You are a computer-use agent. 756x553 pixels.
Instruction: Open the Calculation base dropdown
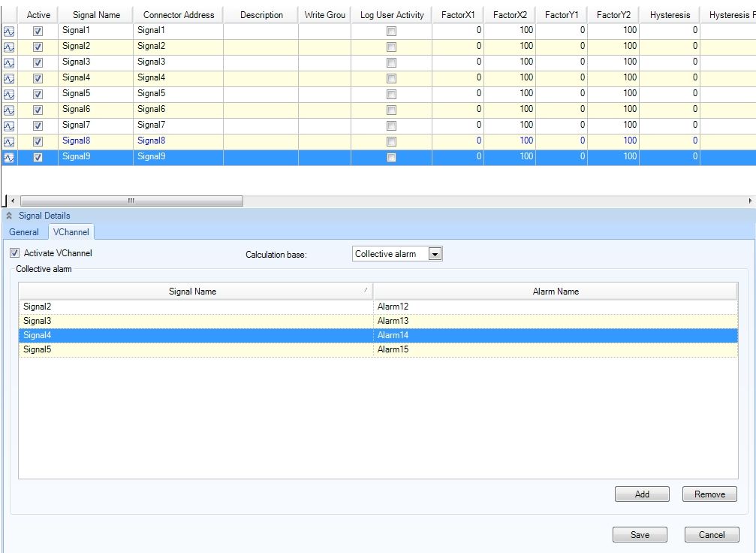click(x=434, y=254)
